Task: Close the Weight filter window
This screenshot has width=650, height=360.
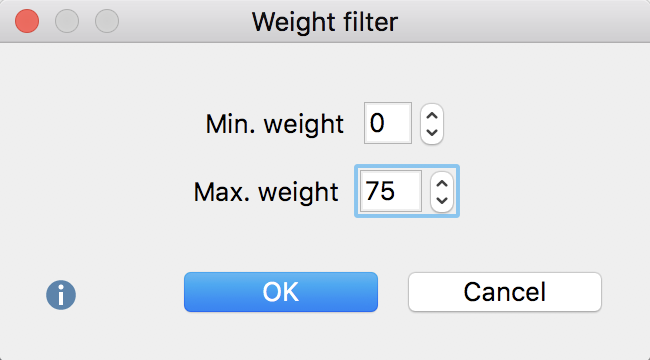Action: pyautogui.click(x=27, y=21)
